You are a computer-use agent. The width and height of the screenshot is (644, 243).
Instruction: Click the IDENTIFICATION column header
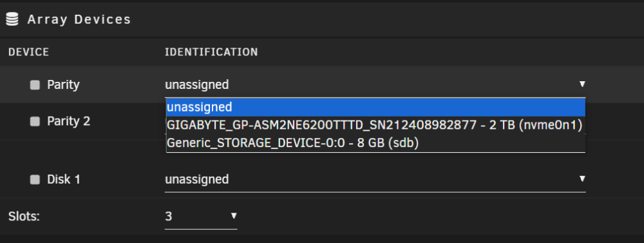click(211, 52)
